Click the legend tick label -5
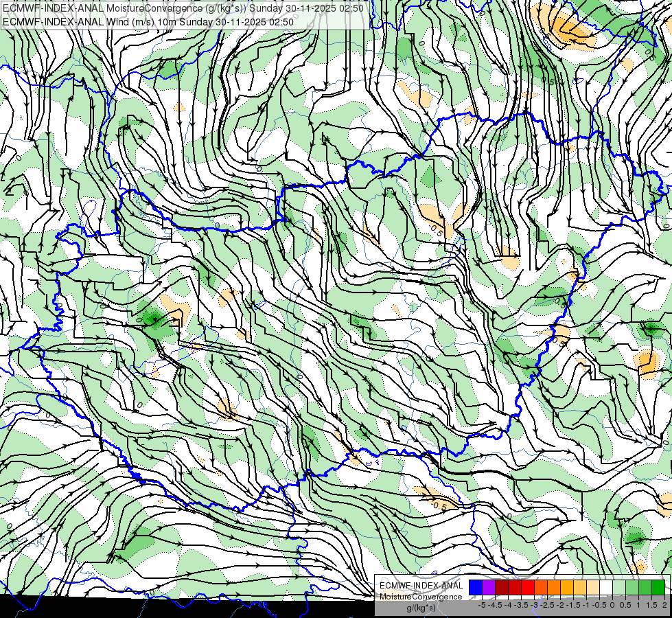Image resolution: width=672 pixels, height=618 pixels. point(482,605)
